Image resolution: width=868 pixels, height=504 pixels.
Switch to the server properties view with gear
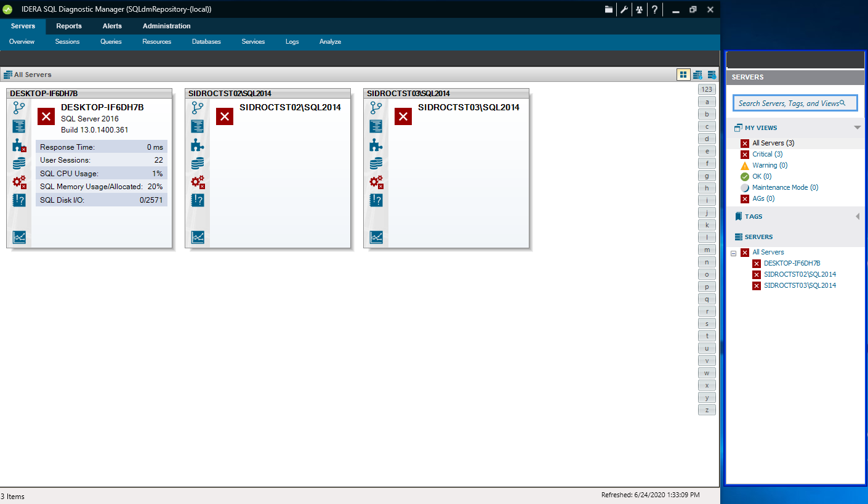[x=712, y=75]
